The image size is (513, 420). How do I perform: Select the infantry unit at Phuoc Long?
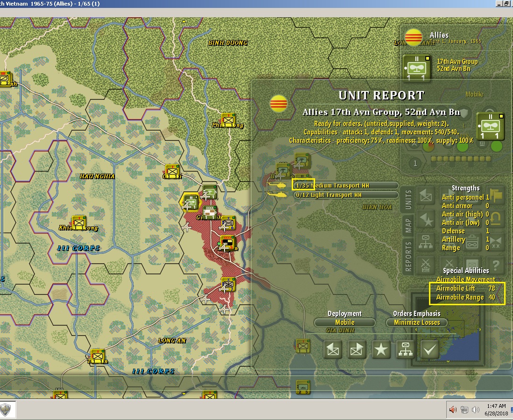(x=228, y=121)
